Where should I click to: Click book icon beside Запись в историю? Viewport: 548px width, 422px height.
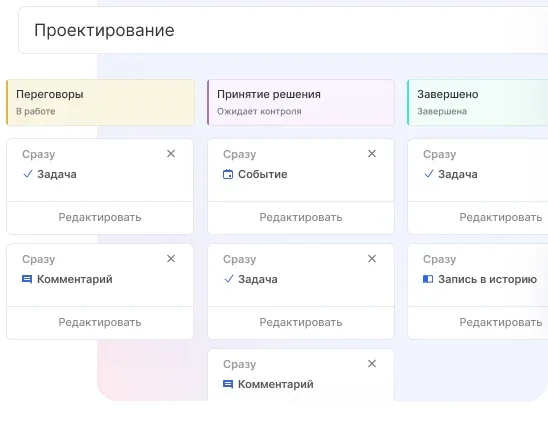pos(428,279)
